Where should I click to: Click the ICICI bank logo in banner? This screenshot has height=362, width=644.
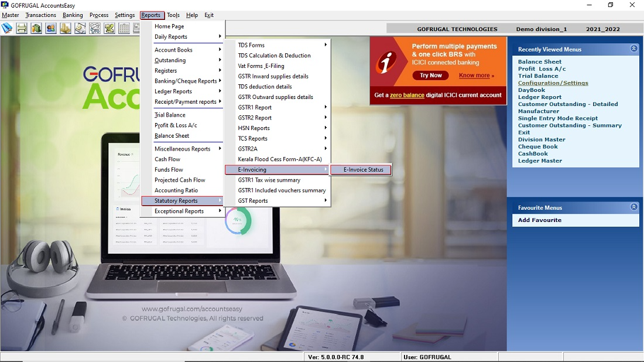pos(387,63)
